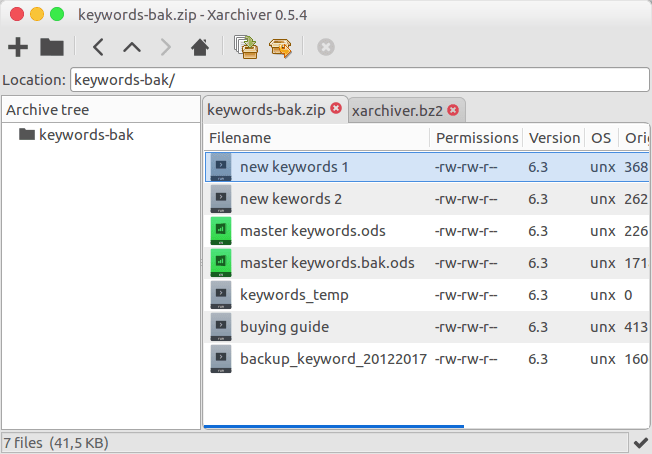The height and width of the screenshot is (454, 652).
Task: Click the status checkmark icon
Action: 641,443
